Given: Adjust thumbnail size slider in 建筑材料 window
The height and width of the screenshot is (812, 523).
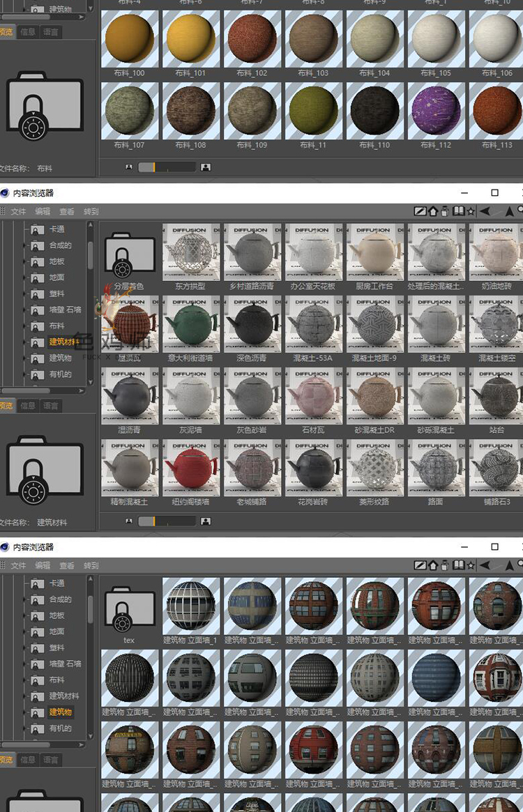Looking at the screenshot, I should (x=167, y=521).
